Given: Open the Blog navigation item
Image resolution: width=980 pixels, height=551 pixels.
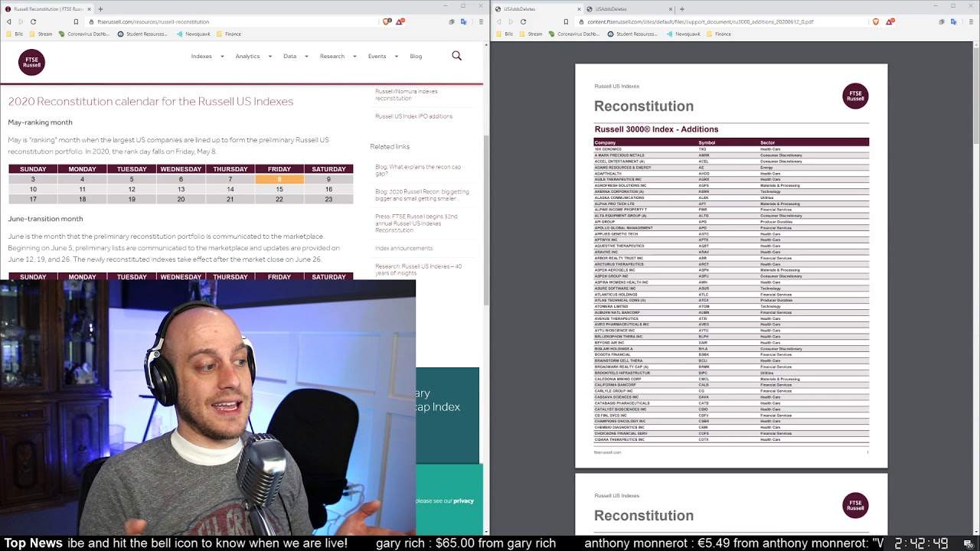Looking at the screenshot, I should click(416, 56).
